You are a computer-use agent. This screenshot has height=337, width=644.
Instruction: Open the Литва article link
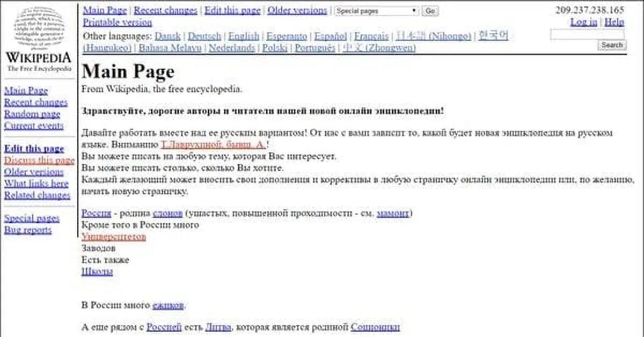coord(218,327)
